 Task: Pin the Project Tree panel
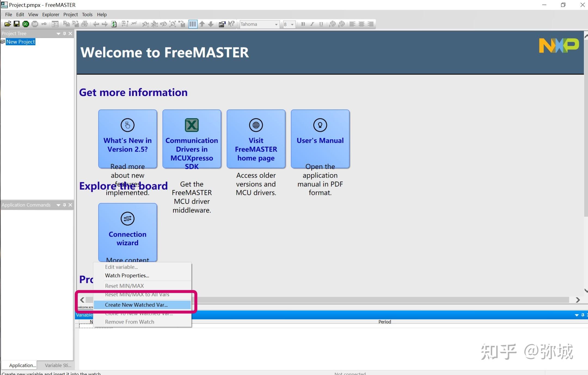[x=64, y=33]
